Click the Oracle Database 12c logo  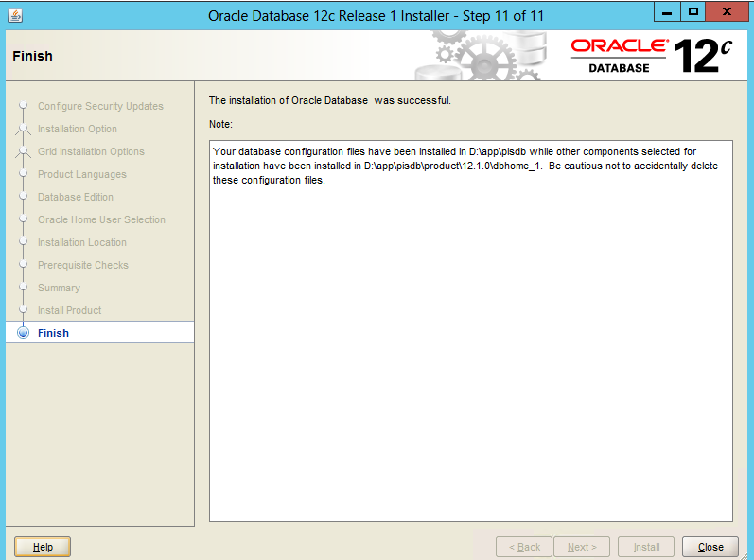651,56
